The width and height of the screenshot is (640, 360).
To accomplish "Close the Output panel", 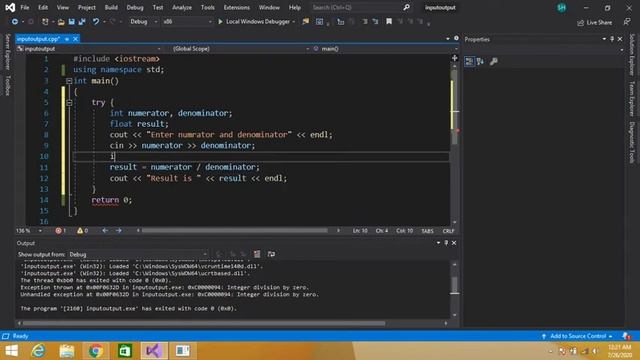I will pos(454,243).
